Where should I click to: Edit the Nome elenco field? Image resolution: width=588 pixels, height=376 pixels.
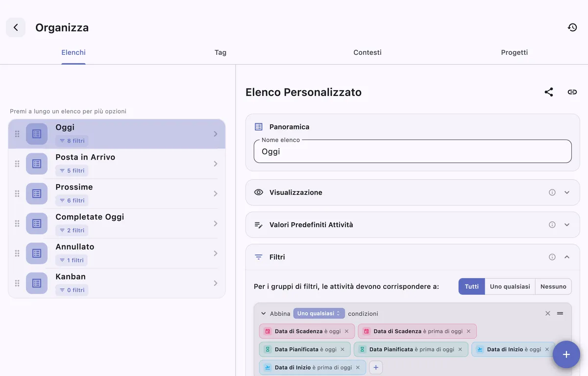[x=413, y=151]
